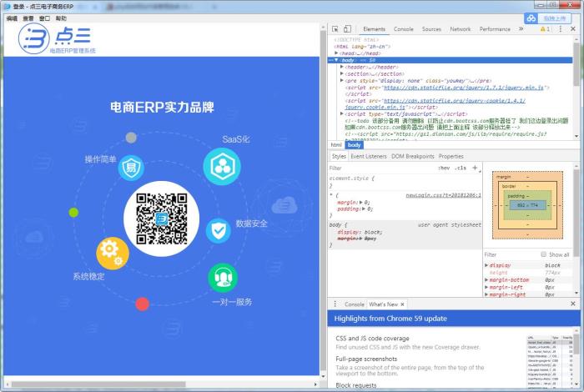Expand the head element node
584x392 pixels.
[336, 53]
